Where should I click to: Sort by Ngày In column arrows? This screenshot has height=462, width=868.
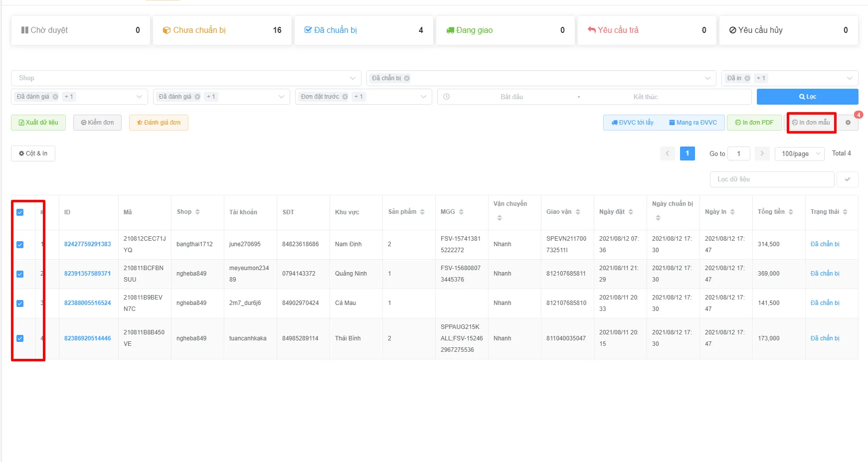click(732, 212)
